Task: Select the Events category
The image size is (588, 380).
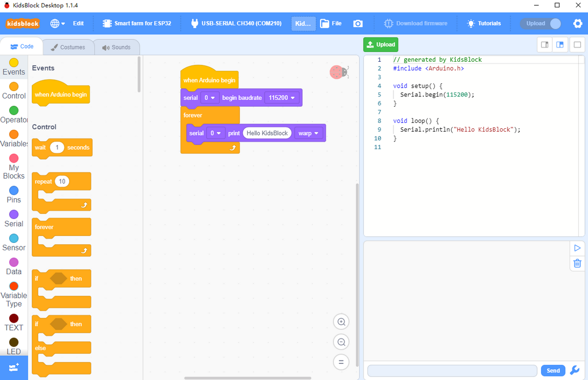Action: pyautogui.click(x=14, y=67)
